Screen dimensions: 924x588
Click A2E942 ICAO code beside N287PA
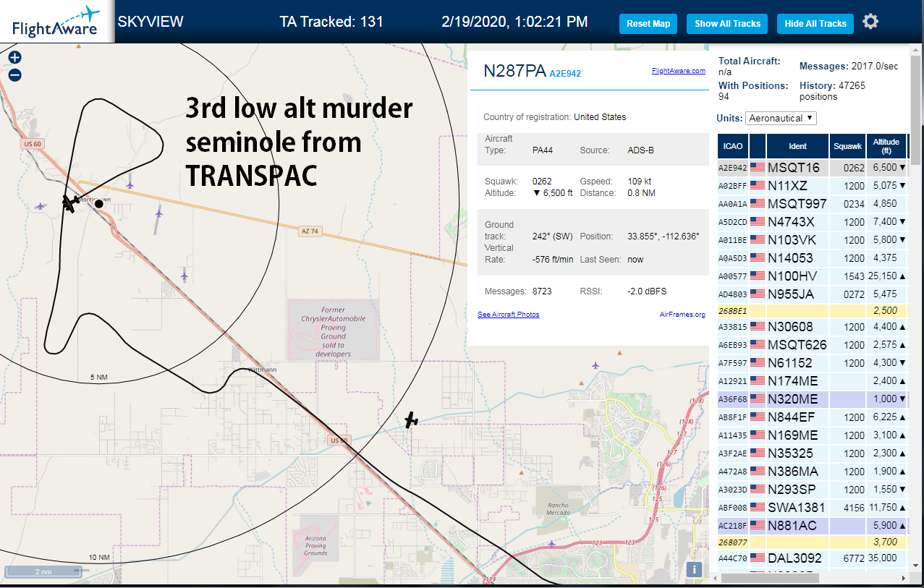coord(565,74)
